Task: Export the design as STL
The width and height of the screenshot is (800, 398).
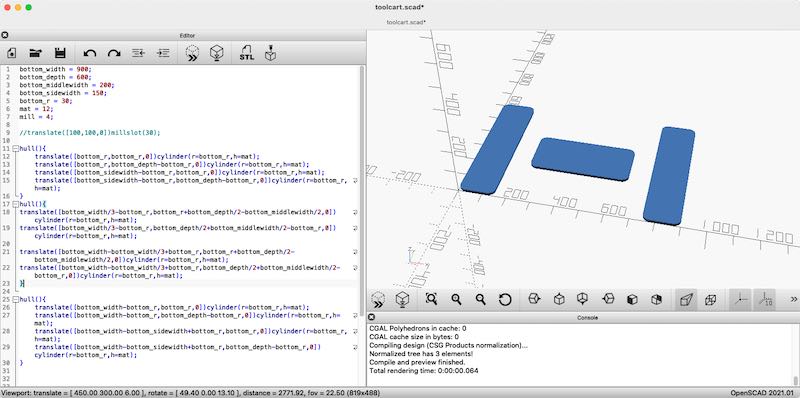Action: [246, 53]
